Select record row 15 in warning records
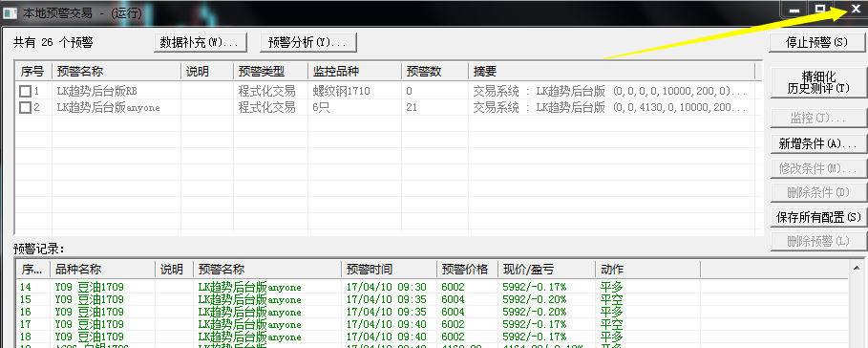 [x=432, y=300]
